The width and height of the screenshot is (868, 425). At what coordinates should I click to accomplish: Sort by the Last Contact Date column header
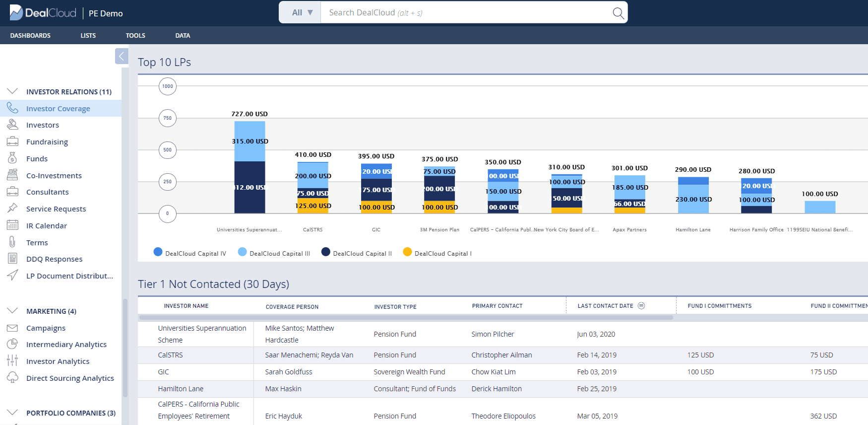[605, 306]
